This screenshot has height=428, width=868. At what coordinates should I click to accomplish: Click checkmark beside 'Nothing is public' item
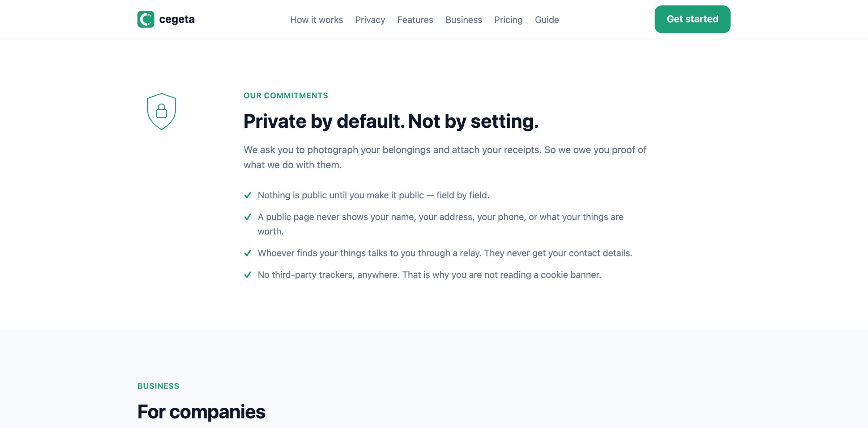[x=248, y=195]
